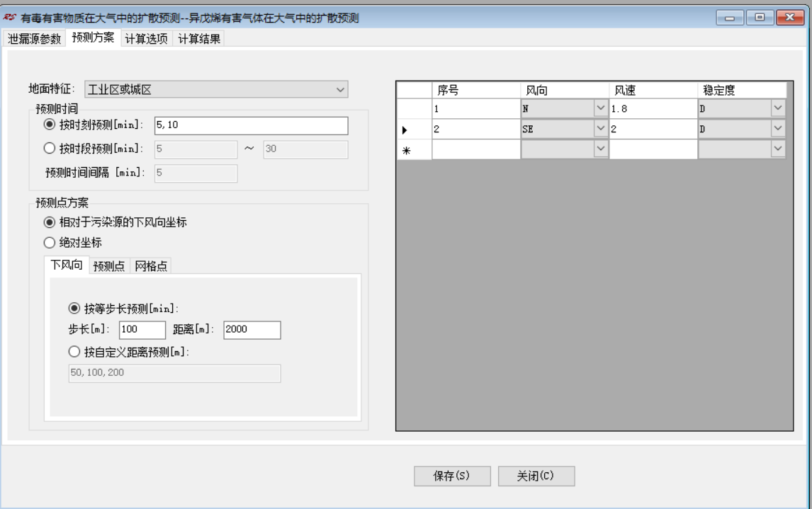Click the row header of row 1

pyautogui.click(x=415, y=109)
